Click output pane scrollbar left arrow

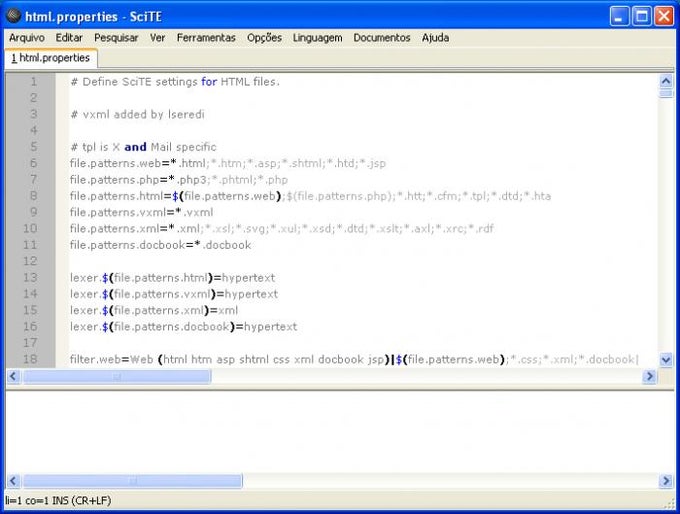pos(13,481)
